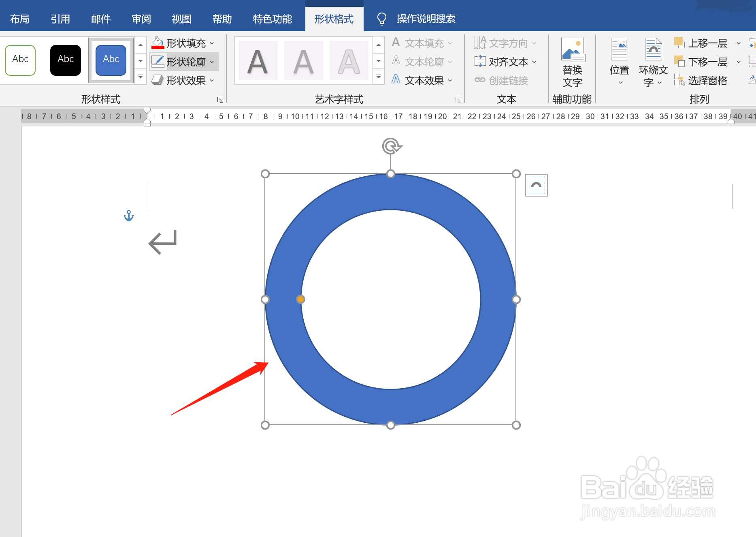Select the 形状格式 tab
Image resolution: width=756 pixels, height=537 pixels.
point(334,19)
